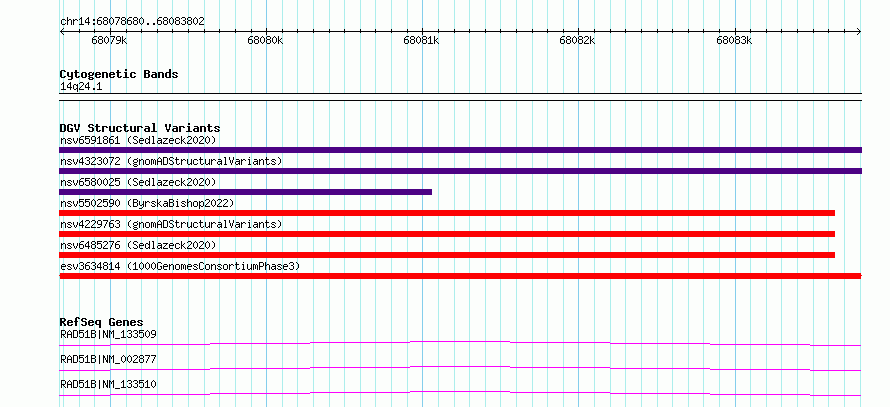Click the red bar for nsv6485276
The height and width of the screenshot is (407, 890).
(x=447, y=255)
